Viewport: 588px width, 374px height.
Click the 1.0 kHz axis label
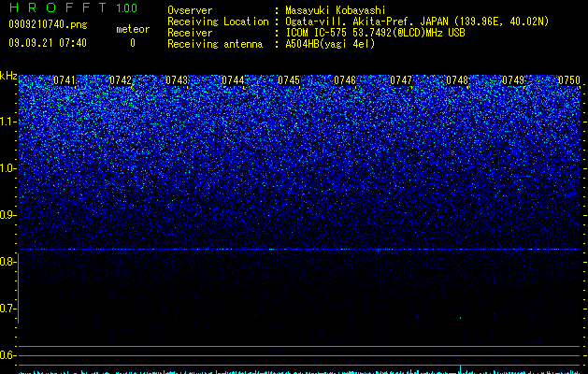tap(7, 168)
